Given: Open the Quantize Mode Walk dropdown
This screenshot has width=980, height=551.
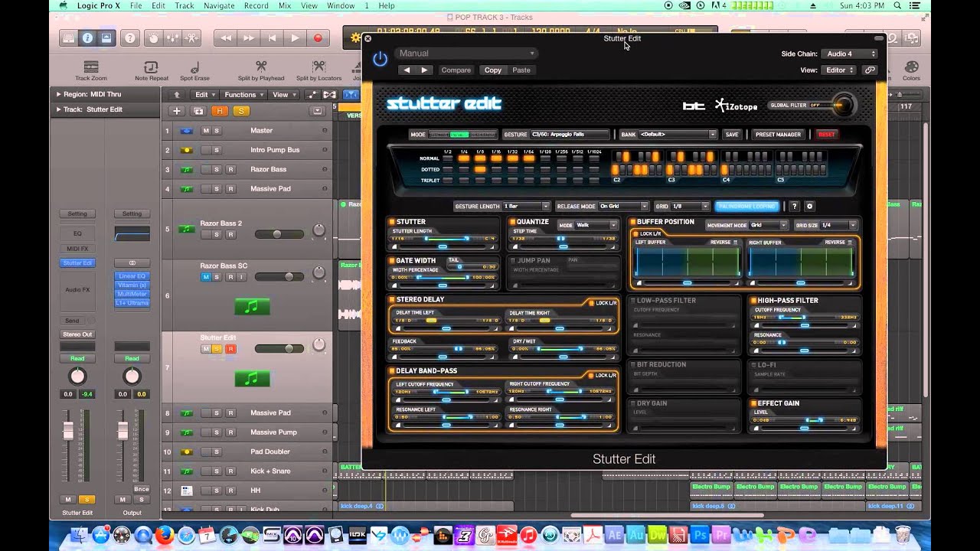Looking at the screenshot, I should 596,225.
